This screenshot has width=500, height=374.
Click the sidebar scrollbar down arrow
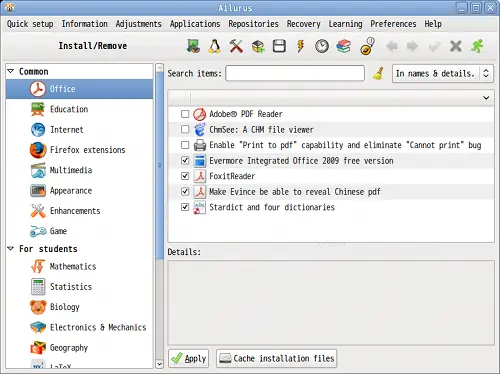tap(159, 364)
